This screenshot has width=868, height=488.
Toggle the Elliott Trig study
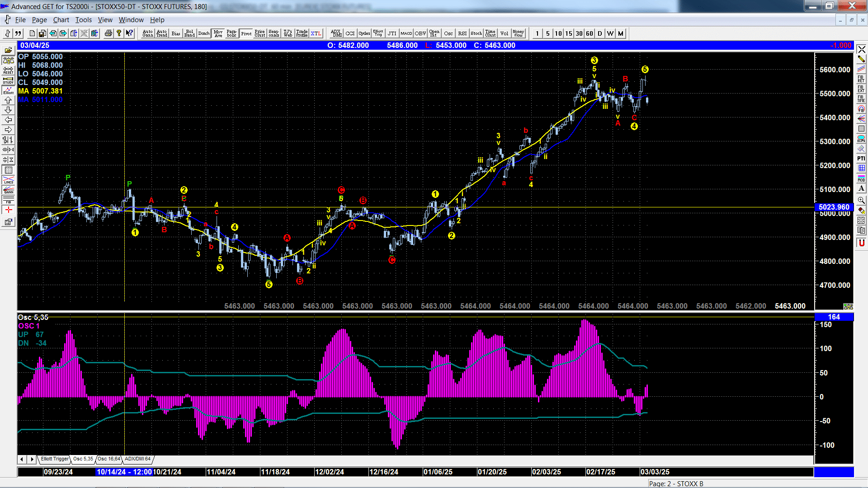tap(378, 33)
